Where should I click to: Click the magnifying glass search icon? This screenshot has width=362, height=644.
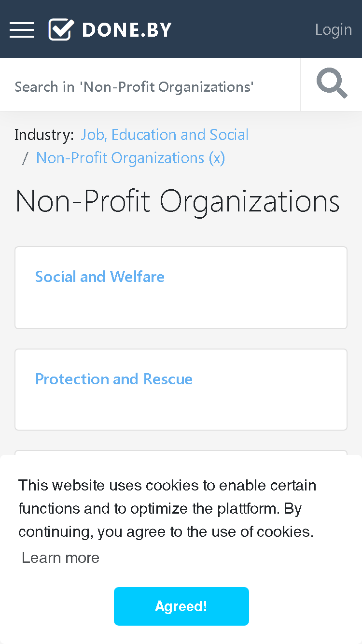tap(332, 84)
